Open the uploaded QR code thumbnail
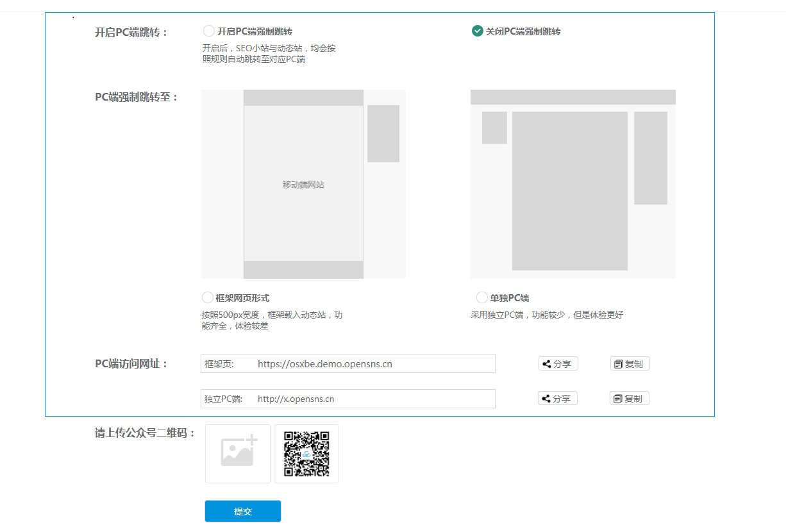The height and width of the screenshot is (532, 786). [306, 454]
